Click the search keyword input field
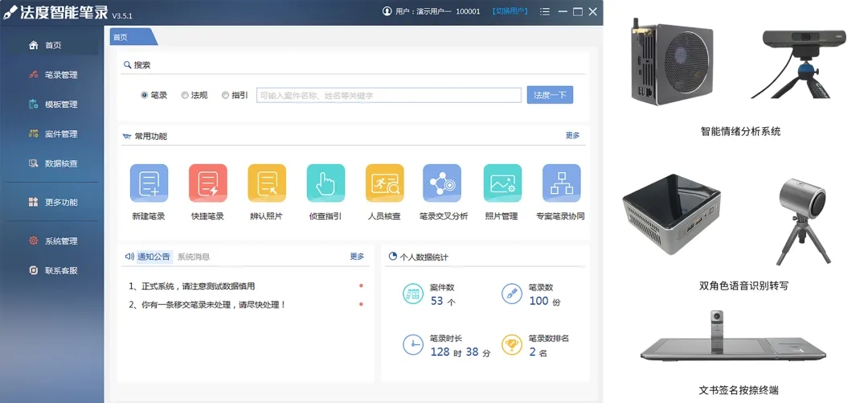868x403 pixels. (x=389, y=95)
